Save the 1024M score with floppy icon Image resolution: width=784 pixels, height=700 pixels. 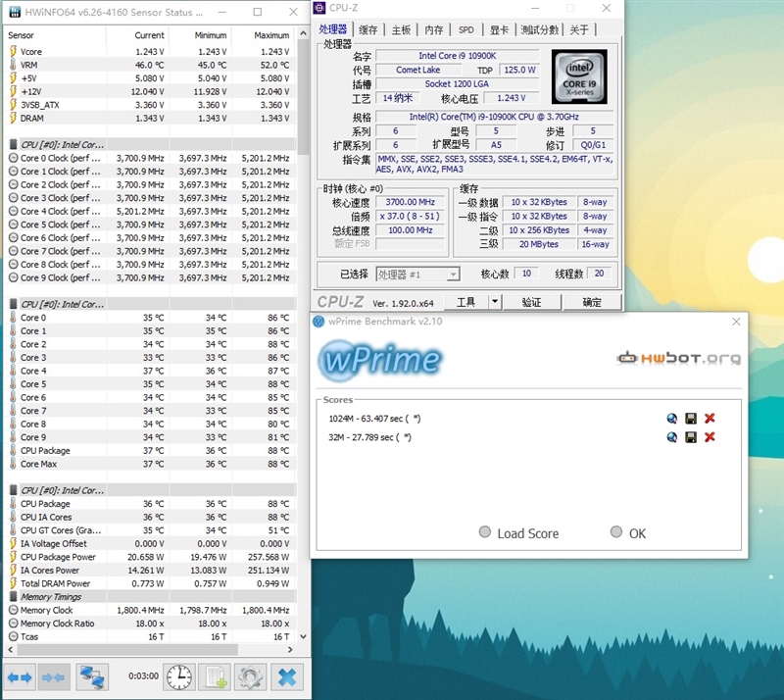[691, 419]
